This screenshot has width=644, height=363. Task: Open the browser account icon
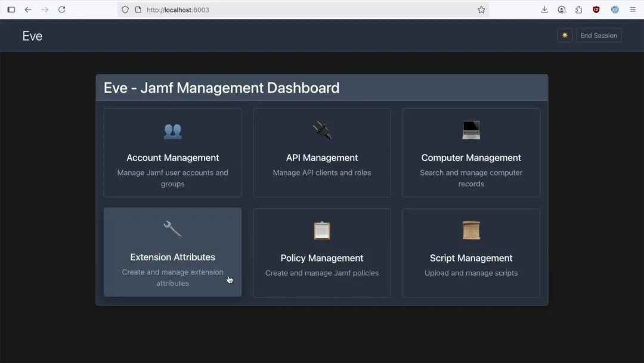tap(562, 10)
